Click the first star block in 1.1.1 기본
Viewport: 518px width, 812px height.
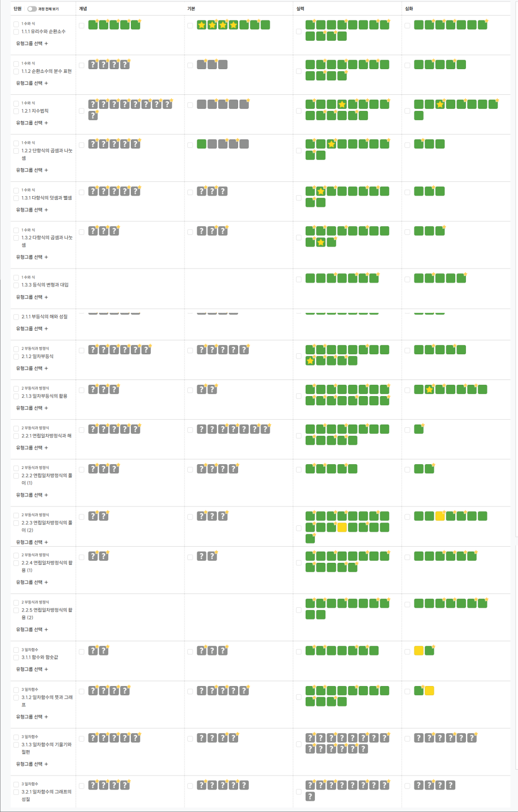(x=202, y=25)
